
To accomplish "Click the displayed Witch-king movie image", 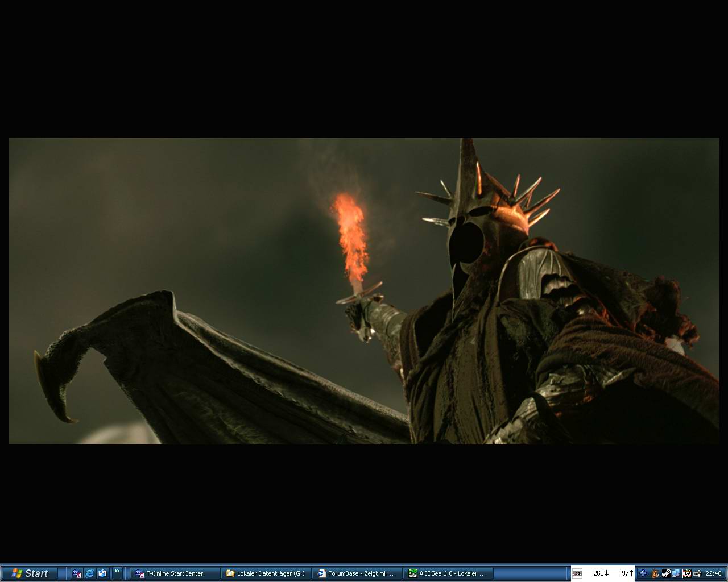I will [364, 291].
